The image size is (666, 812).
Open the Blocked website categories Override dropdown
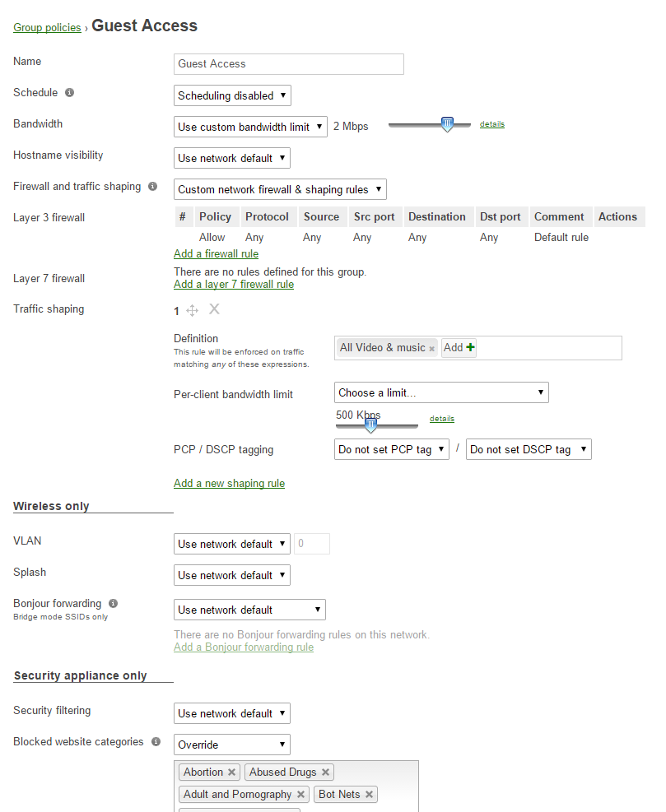coord(232,745)
